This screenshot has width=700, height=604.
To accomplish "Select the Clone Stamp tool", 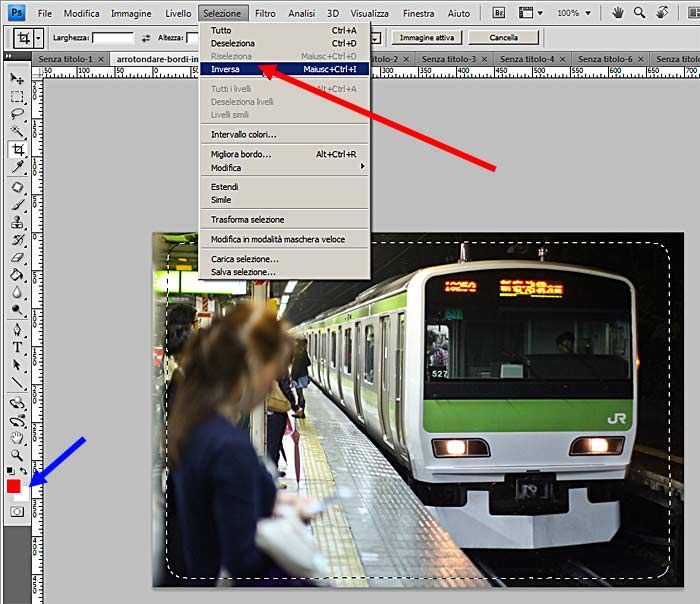I will [17, 222].
